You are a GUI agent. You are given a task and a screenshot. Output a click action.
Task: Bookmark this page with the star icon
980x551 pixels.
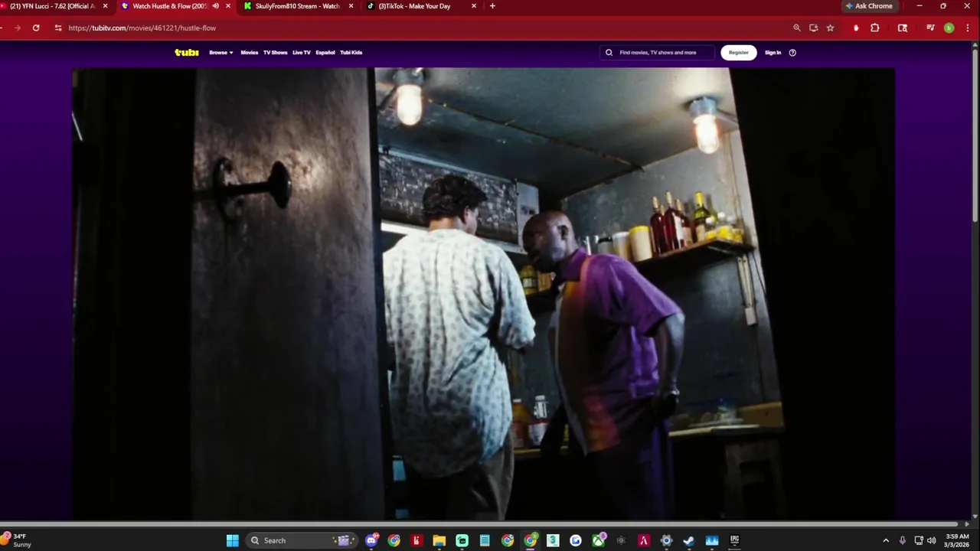click(x=830, y=28)
